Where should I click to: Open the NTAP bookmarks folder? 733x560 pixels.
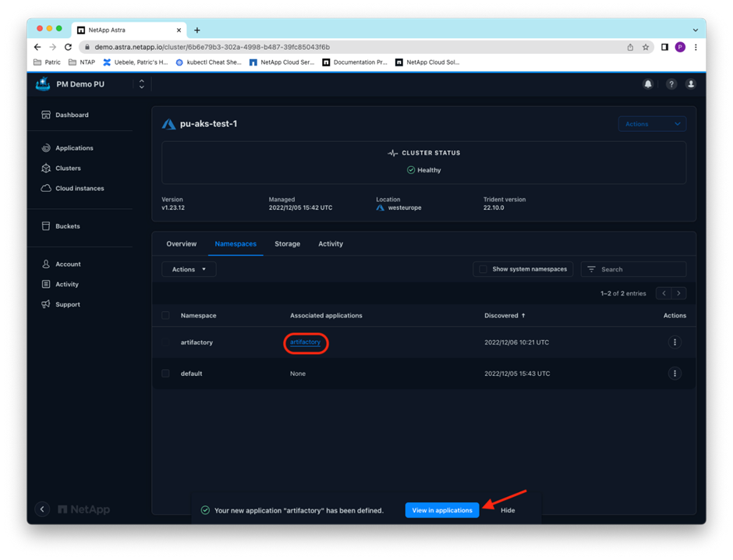[x=82, y=62]
